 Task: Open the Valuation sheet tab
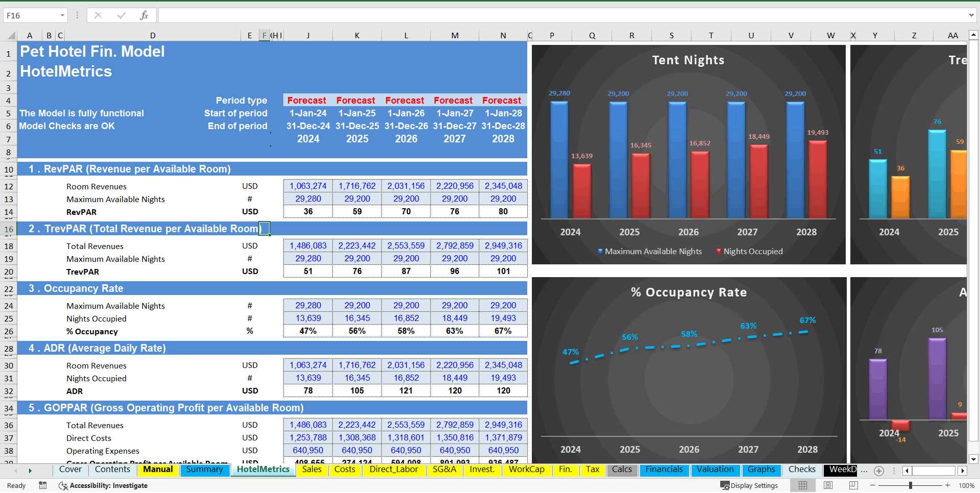pyautogui.click(x=715, y=470)
